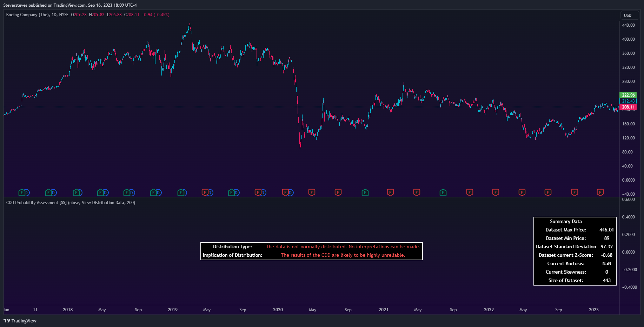Click red earnings marker above May 2019
This screenshot has width=644, height=327.
tap(205, 192)
